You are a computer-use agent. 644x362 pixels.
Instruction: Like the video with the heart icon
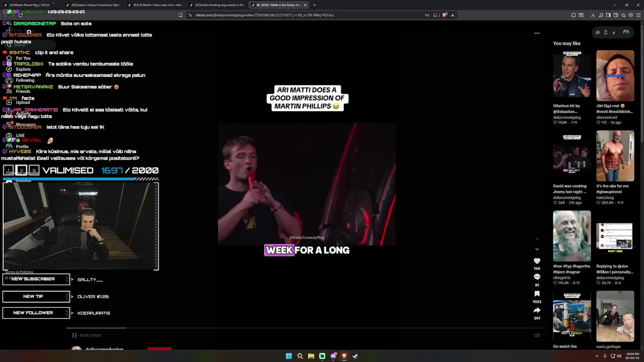(537, 261)
